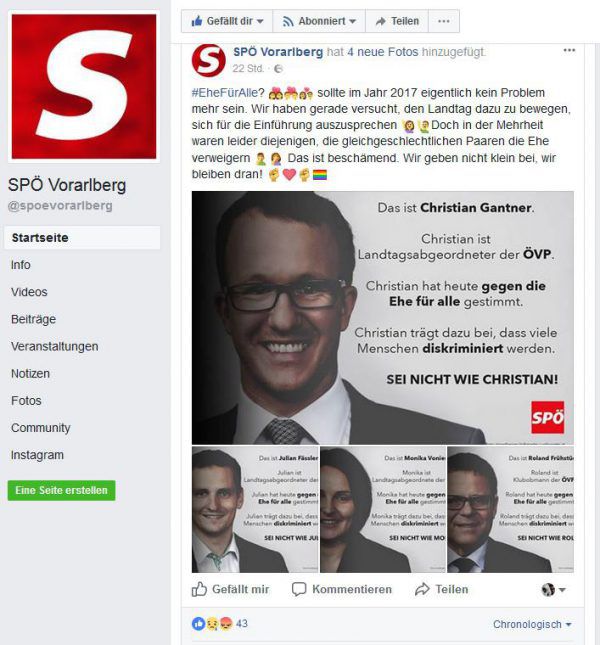
Task: Open the Monika photo thumbnail
Action: point(383,510)
